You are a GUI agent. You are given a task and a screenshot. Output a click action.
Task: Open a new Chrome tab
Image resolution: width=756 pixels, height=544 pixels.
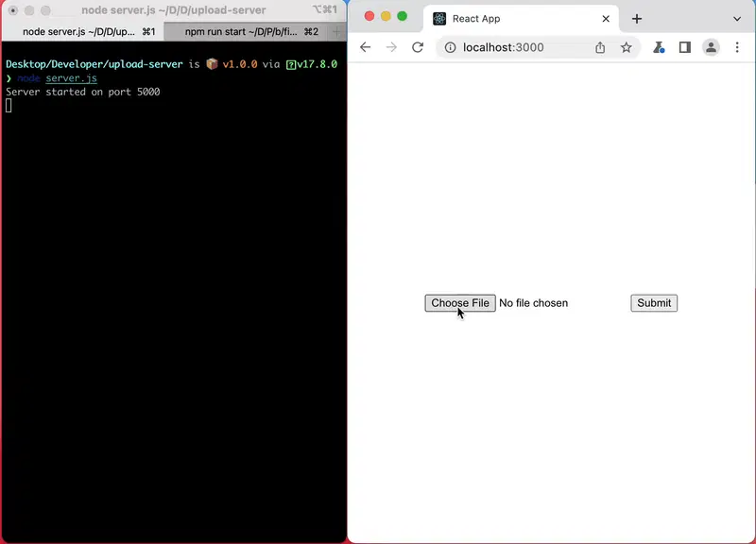click(x=636, y=19)
